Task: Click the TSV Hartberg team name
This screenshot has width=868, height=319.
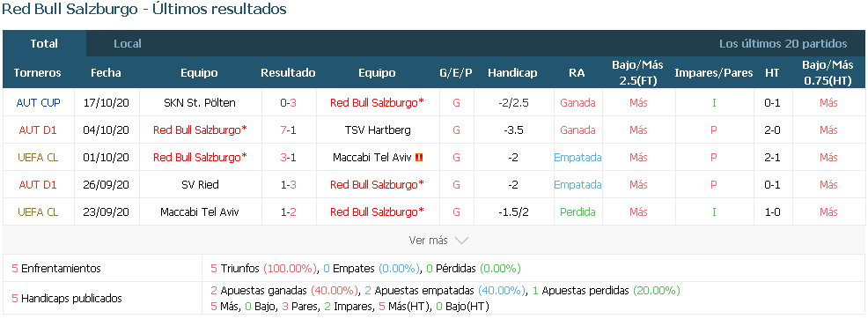Action: pyautogui.click(x=377, y=130)
